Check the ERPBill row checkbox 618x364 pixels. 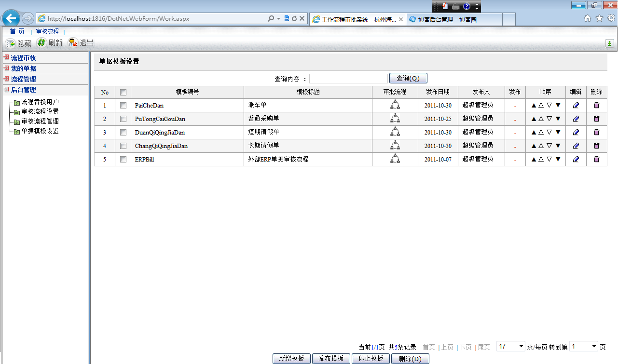[123, 159]
